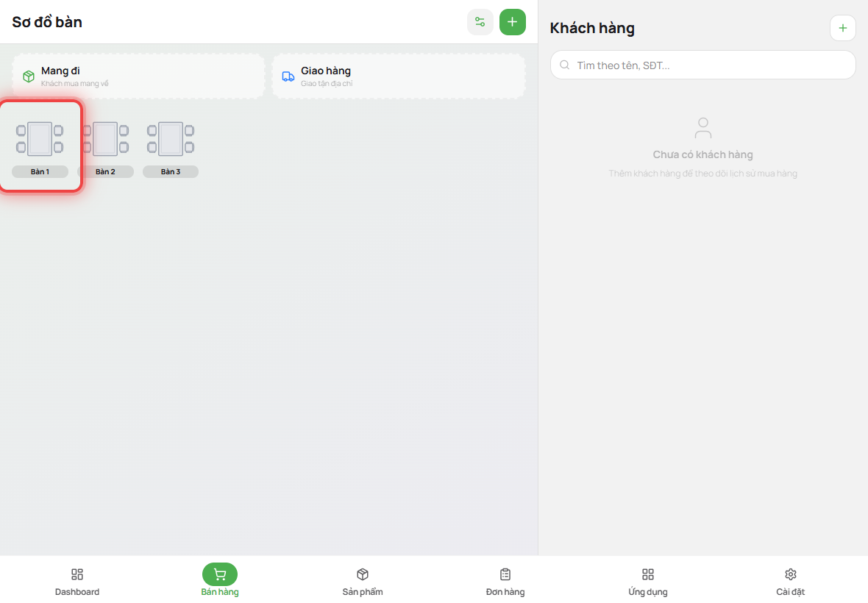
Task: Switch to the Bán hàng tab
Action: tap(220, 581)
